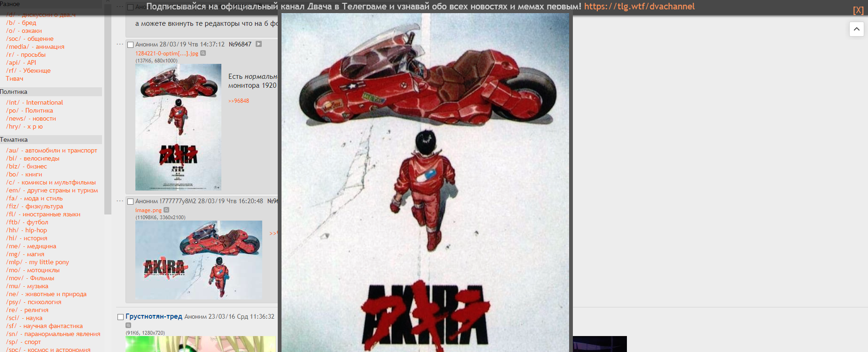Open the /re/ - религия board

click(x=27, y=310)
